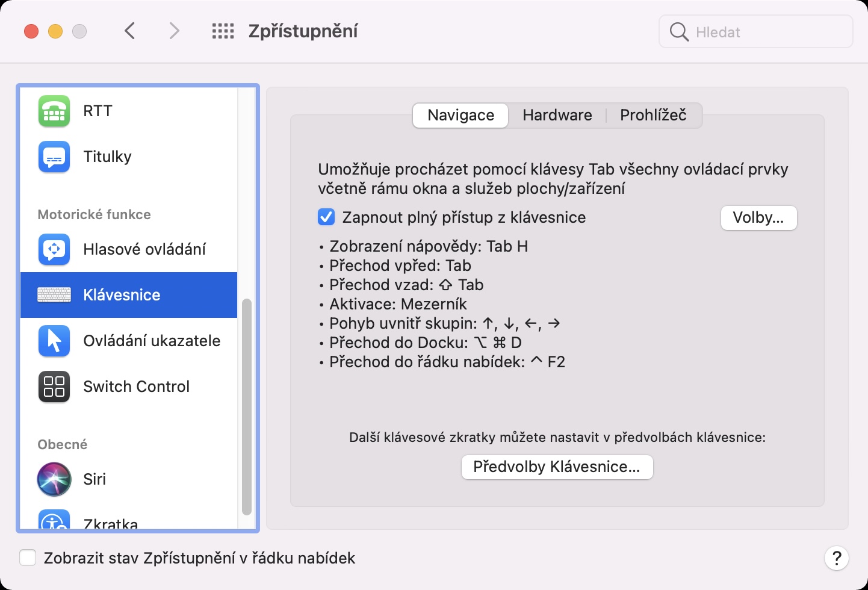Go back with the left chevron

[x=130, y=31]
